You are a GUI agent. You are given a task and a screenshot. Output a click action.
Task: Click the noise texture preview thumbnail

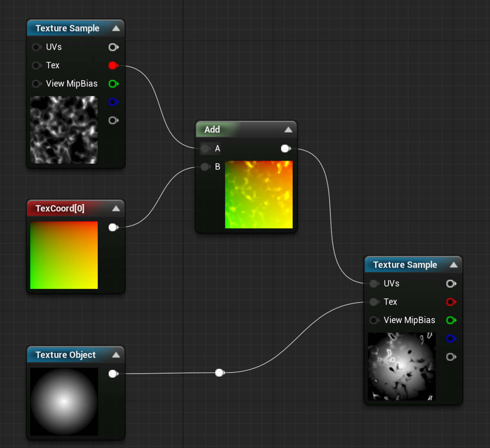pos(64,130)
